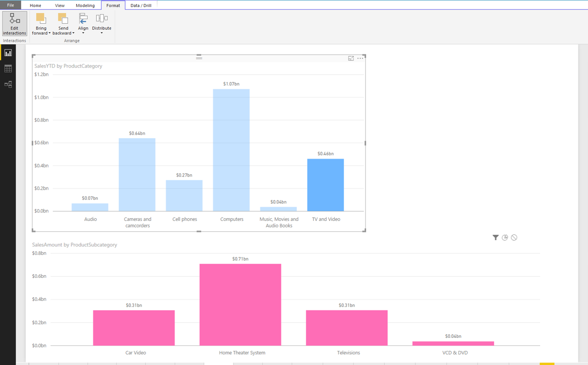Set Filter interaction on SalesAmount chart
This screenshot has width=588, height=365.
click(x=495, y=237)
